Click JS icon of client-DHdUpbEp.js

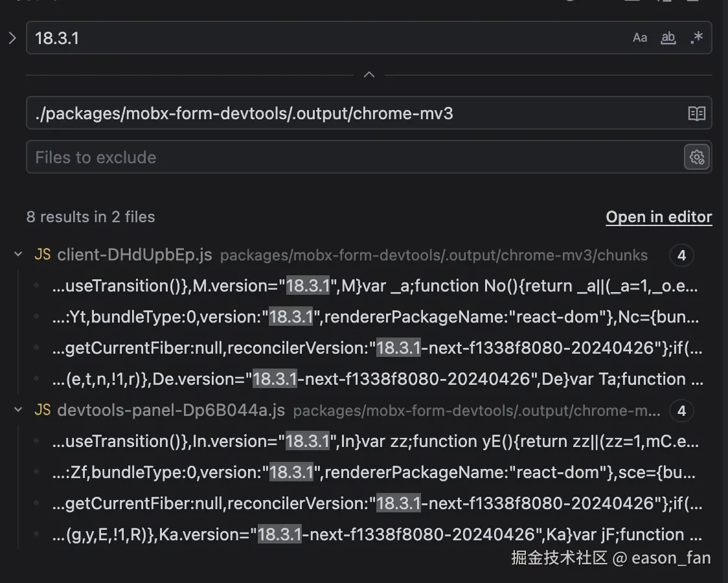tap(43, 255)
